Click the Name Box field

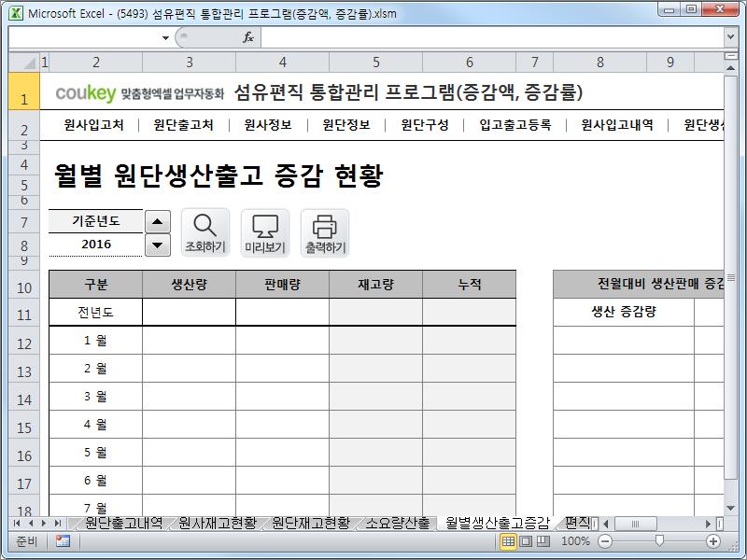coord(85,37)
